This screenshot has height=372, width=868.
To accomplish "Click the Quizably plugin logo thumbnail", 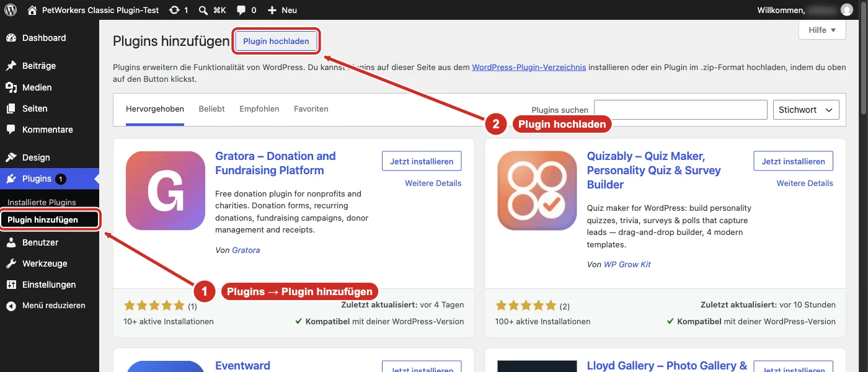I will pyautogui.click(x=538, y=191).
